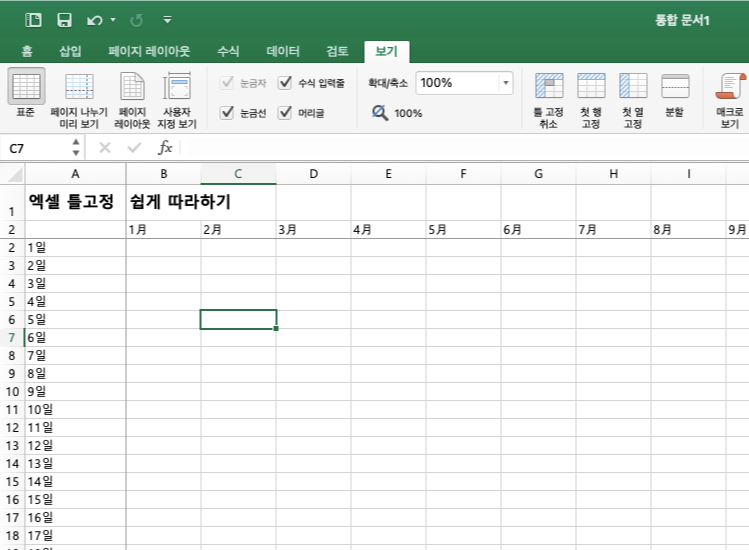This screenshot has height=550, width=749.
Task: Select the 표준 view icon
Action: (x=26, y=86)
